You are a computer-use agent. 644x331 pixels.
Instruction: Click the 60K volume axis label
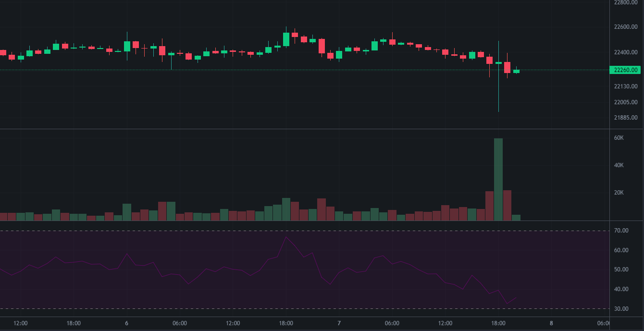click(x=619, y=138)
